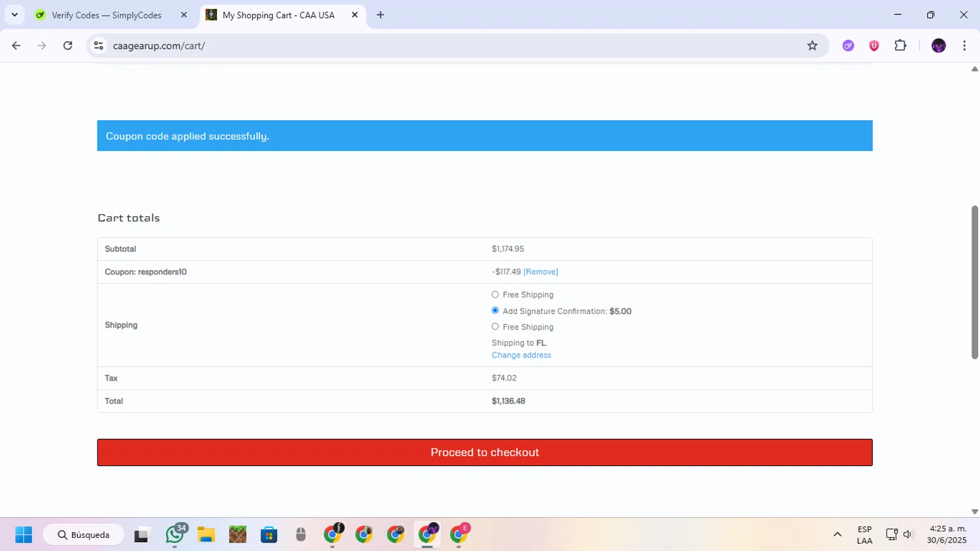Image resolution: width=980 pixels, height=551 pixels.
Task: Remove the responders10 coupon
Action: [540, 272]
